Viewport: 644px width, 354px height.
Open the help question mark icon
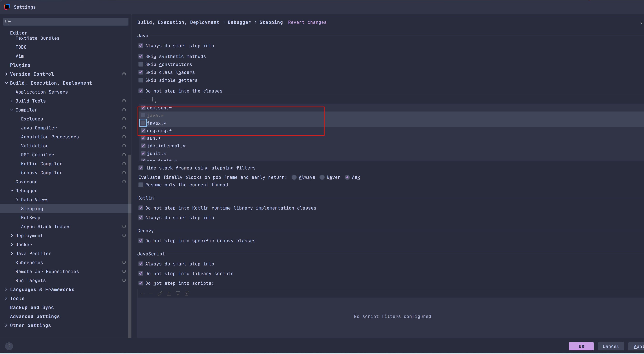click(x=9, y=346)
